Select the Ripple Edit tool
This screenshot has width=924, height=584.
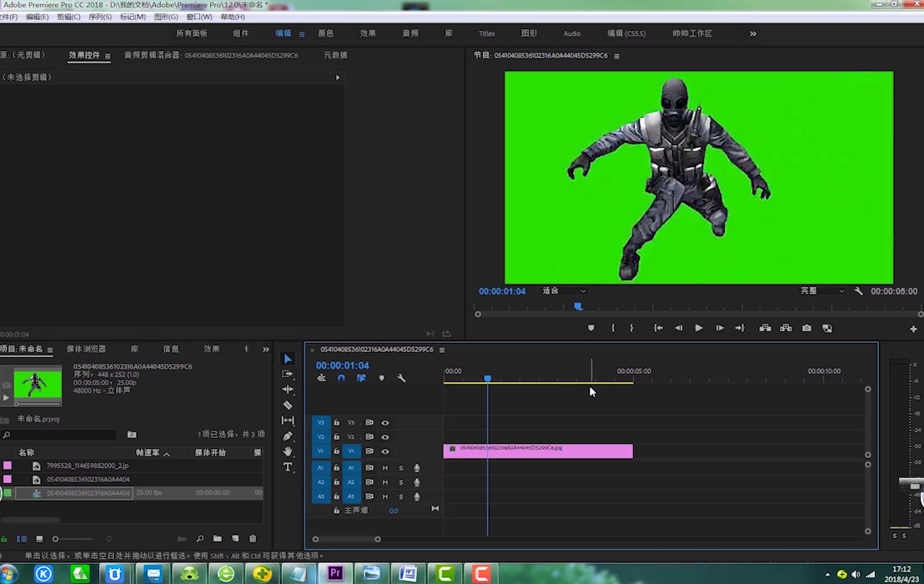click(288, 390)
